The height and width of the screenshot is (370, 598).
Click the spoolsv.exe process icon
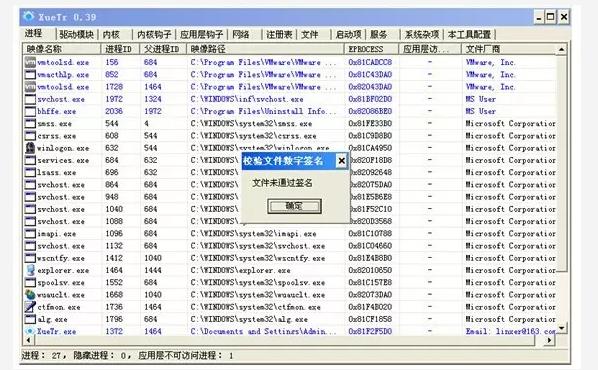30,282
